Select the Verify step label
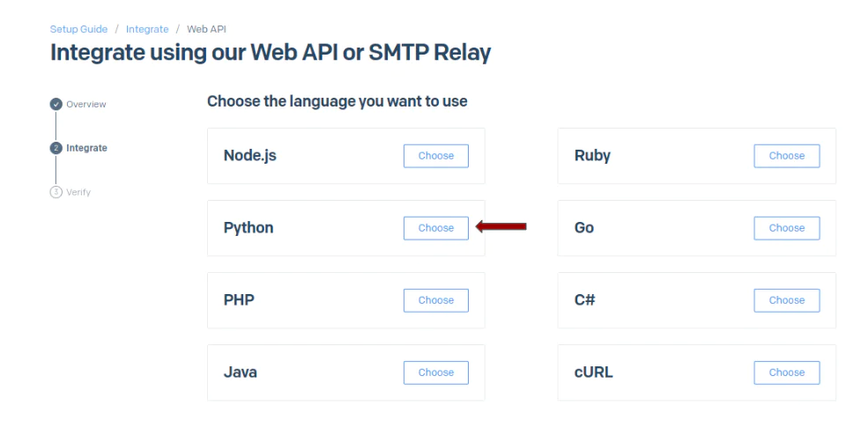Viewport: 868px width, 435px height. tap(78, 192)
